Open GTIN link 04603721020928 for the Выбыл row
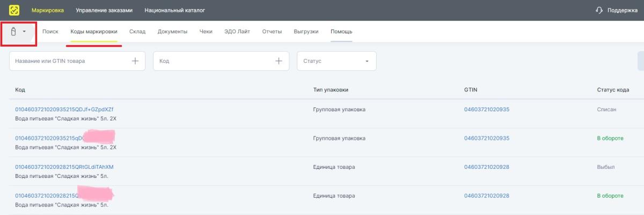Screen dimensions: 644x215 (x=486, y=167)
